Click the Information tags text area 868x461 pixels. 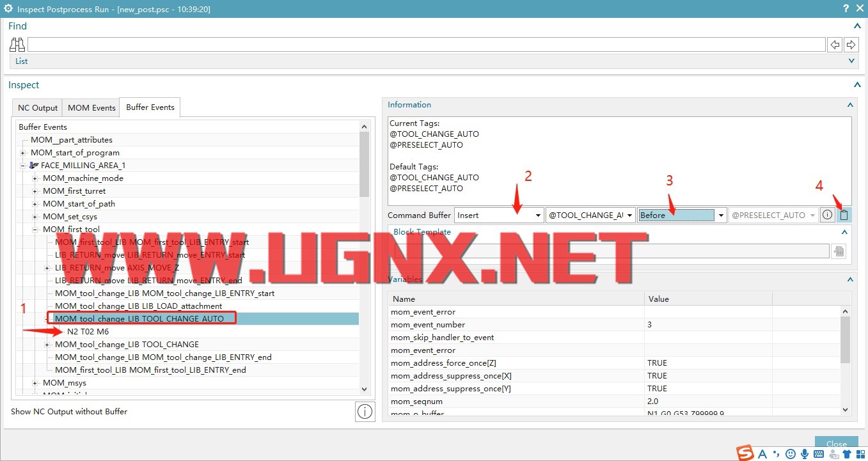coord(619,160)
